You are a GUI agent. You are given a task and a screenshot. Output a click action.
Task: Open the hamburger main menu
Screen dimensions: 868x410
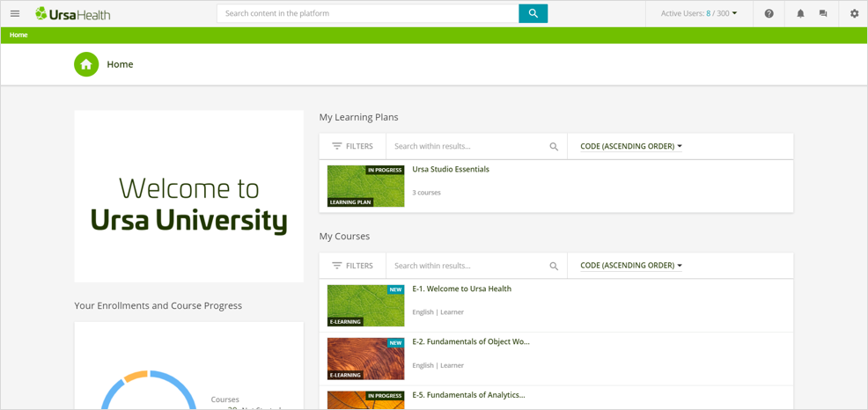point(15,13)
